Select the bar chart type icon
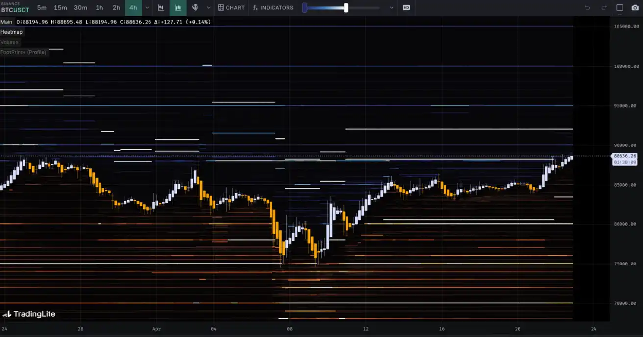Image resolution: width=644 pixels, height=337 pixels. click(x=161, y=8)
